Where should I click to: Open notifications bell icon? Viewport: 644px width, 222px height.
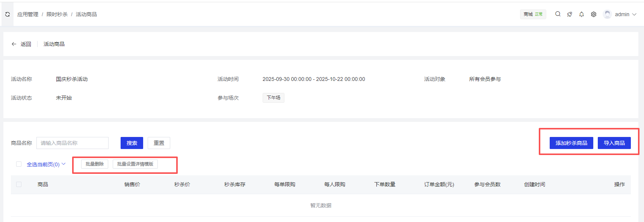pos(582,14)
